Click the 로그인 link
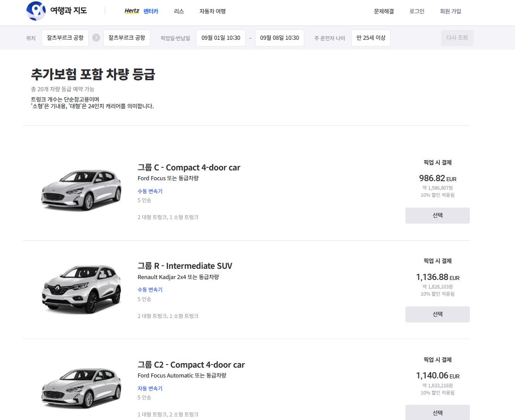This screenshot has height=420, width=515. click(417, 11)
